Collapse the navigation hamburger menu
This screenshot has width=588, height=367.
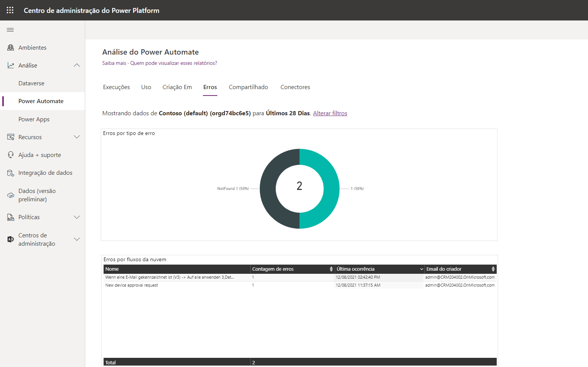pyautogui.click(x=10, y=30)
